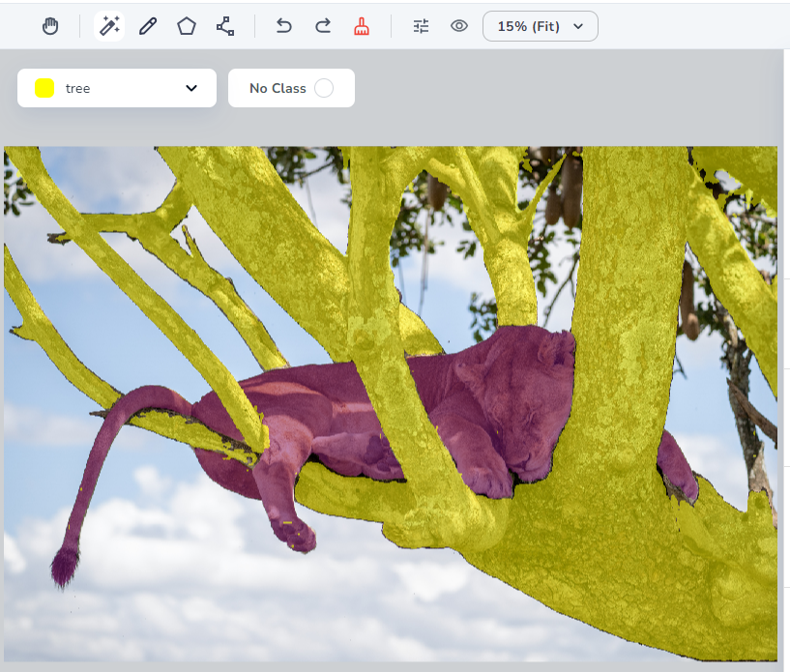Select the polyline node tool
This screenshot has width=790, height=672.
point(225,26)
